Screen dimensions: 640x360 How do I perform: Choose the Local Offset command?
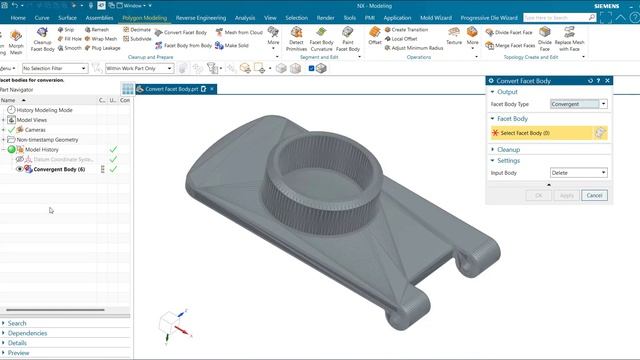tap(401, 39)
